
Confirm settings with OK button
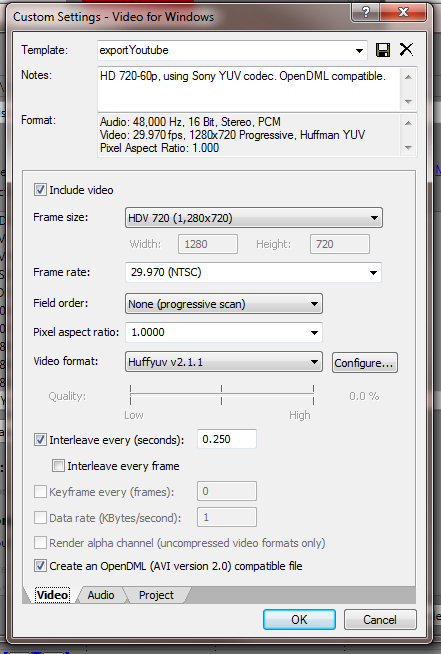[299, 619]
